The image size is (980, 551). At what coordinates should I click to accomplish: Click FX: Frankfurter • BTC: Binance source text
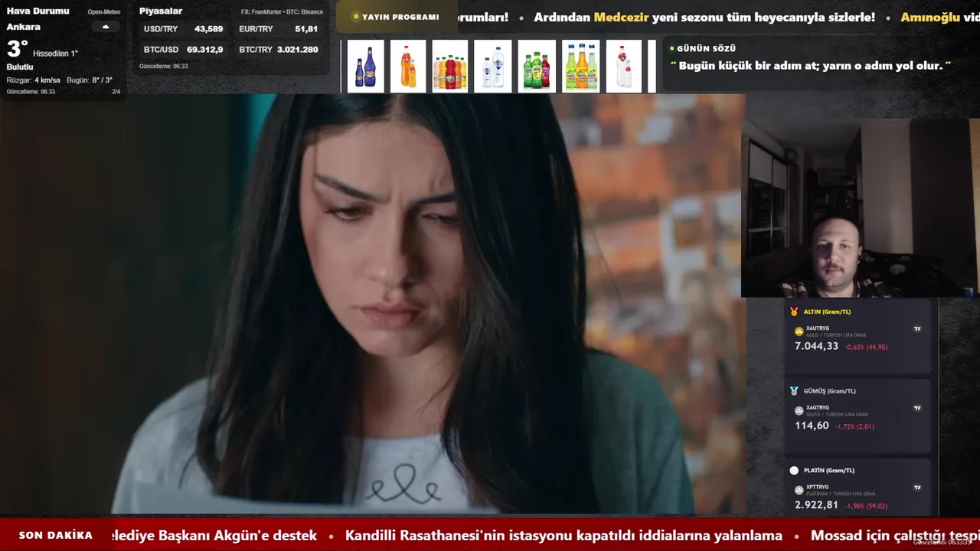[x=282, y=12]
